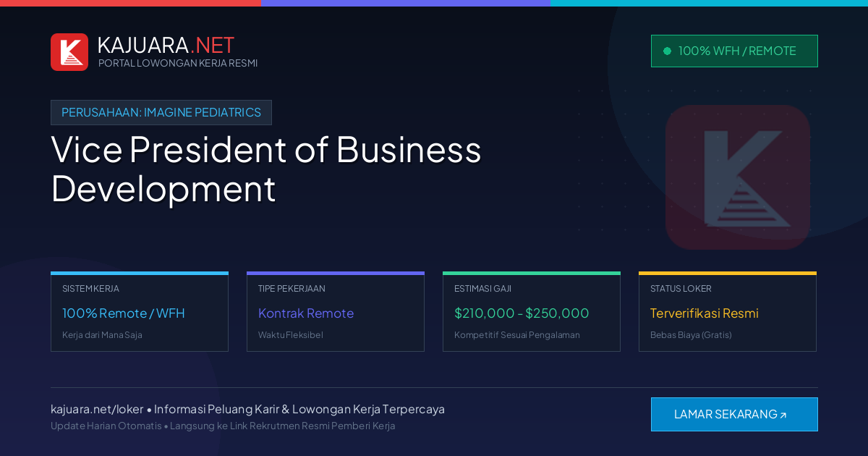This screenshot has width=868, height=456.
Task: Click the arrow icon on Lamar Sekarang
Action: [783, 415]
